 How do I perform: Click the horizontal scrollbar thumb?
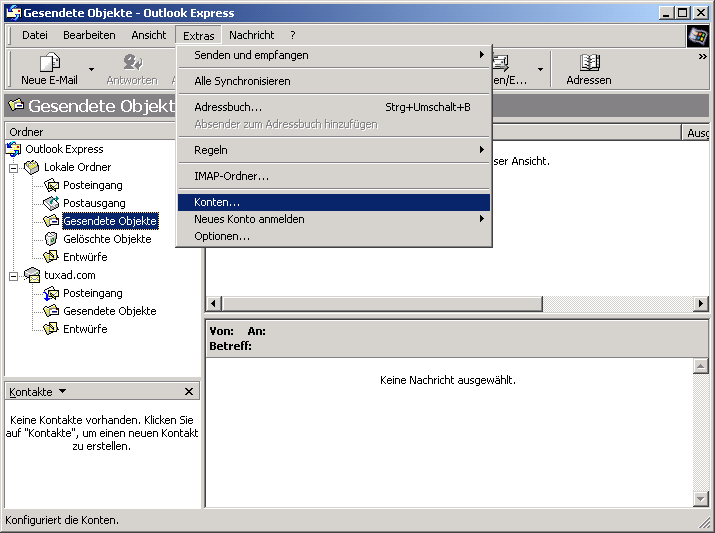[x=382, y=303]
